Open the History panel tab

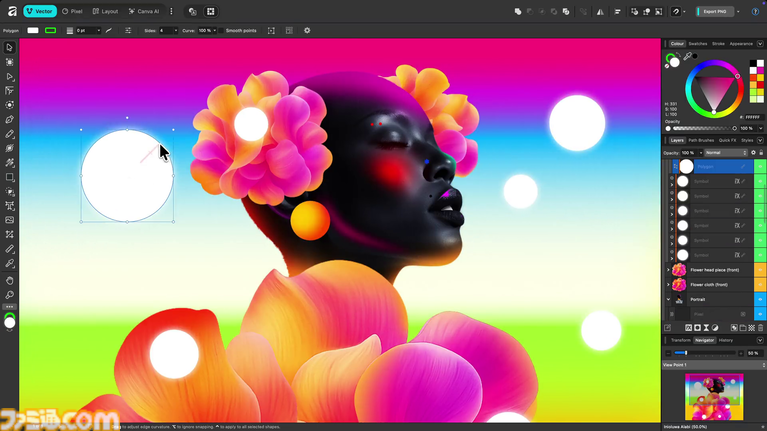[725, 340]
